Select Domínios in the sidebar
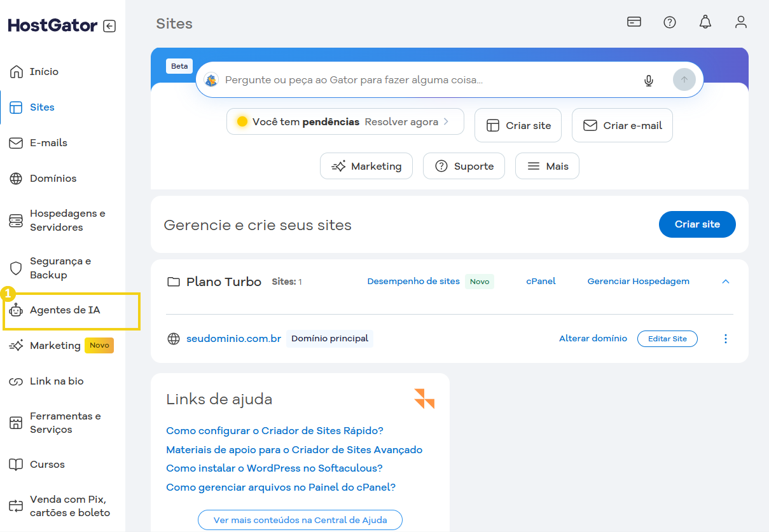This screenshot has height=532, width=769. (x=53, y=179)
